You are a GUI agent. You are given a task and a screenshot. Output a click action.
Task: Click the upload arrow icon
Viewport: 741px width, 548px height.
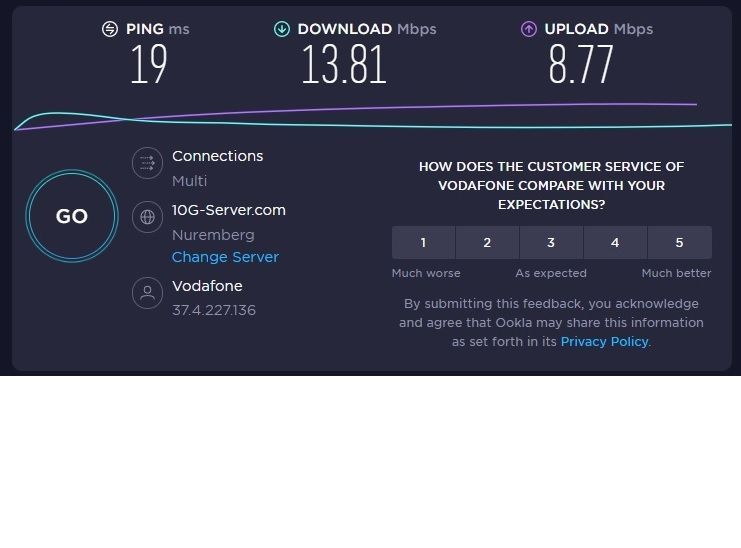point(529,29)
